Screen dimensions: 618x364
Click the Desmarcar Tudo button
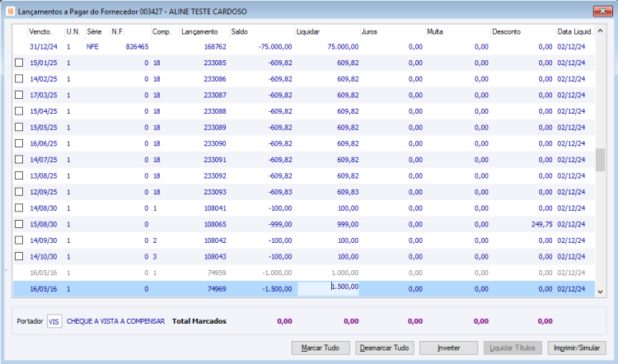tap(385, 348)
